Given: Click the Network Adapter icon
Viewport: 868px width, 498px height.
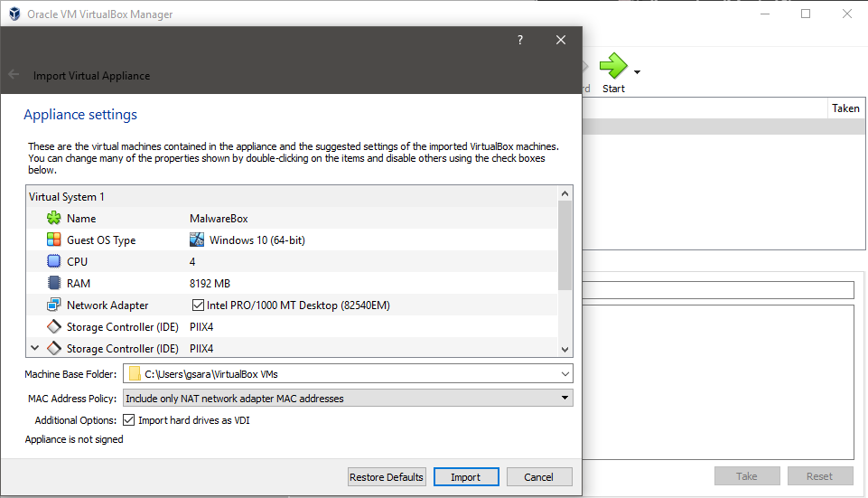Looking at the screenshot, I should 53,305.
